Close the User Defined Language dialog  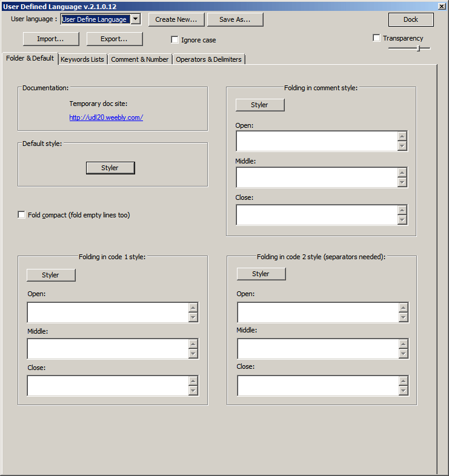pyautogui.click(x=442, y=6)
